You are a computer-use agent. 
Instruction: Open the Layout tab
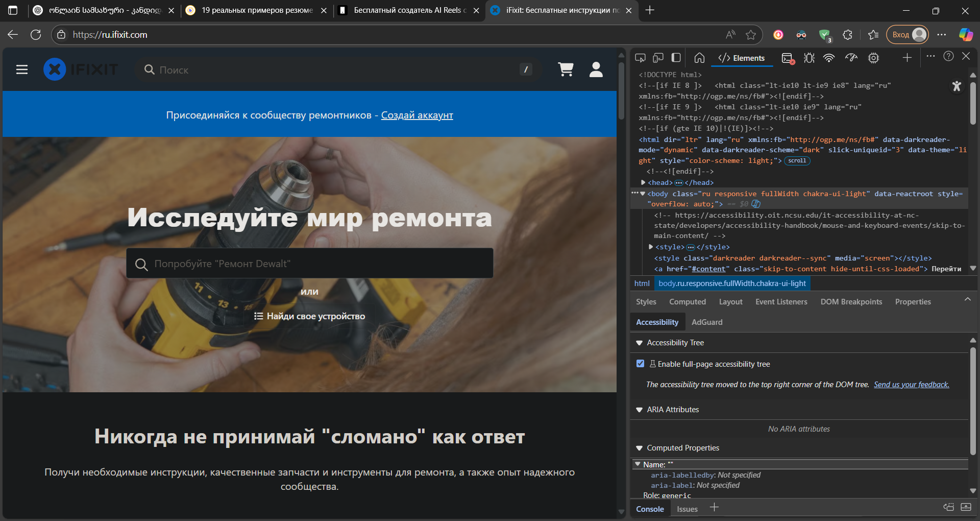(730, 302)
